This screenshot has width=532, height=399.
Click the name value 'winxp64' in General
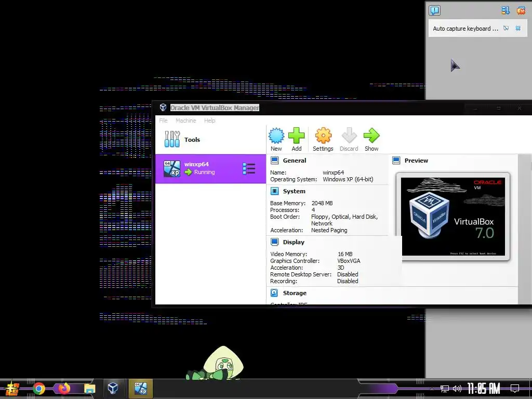tap(333, 172)
